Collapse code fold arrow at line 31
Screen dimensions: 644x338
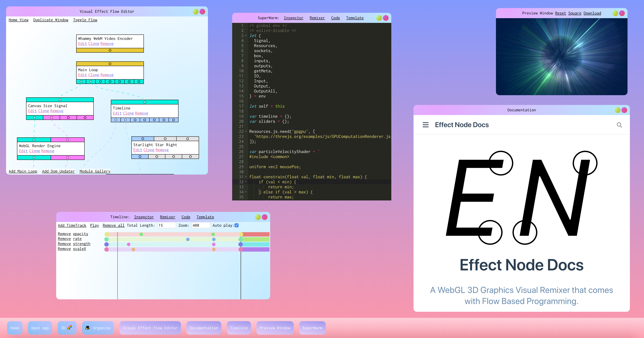246,177
